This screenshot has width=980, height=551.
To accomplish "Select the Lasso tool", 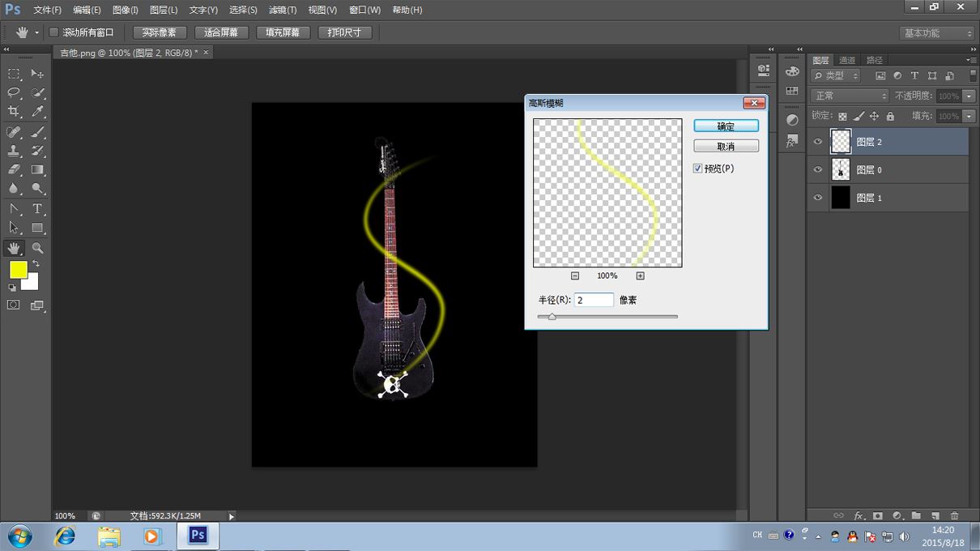I will click(x=14, y=92).
